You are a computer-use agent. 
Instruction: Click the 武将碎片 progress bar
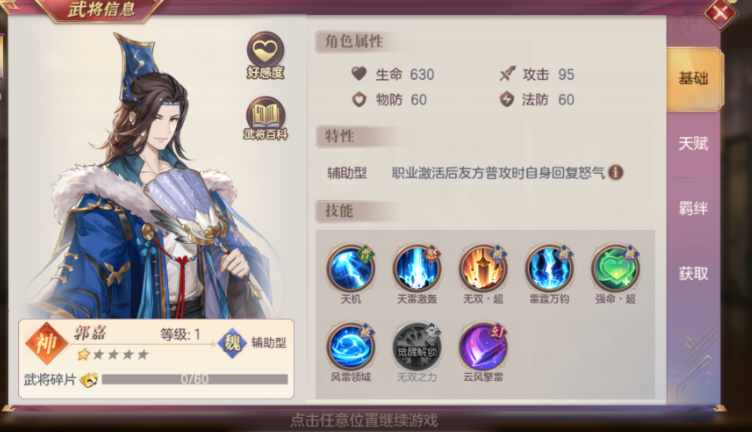(195, 379)
